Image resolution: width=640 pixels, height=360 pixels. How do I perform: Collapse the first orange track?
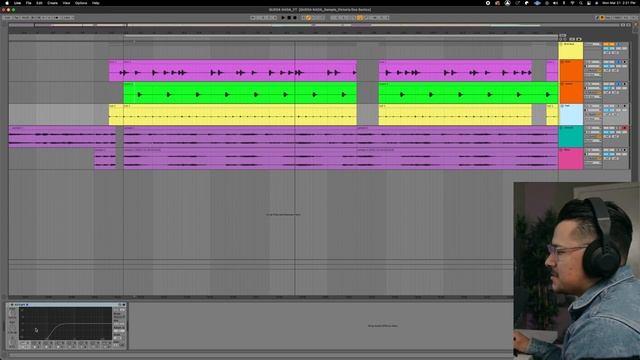click(561, 62)
